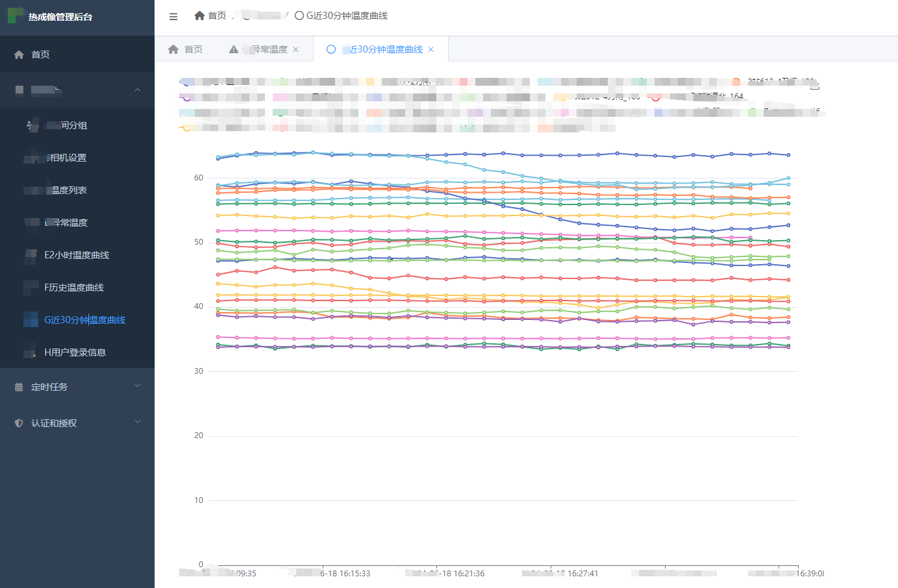Click the y-axis label 30

pyautogui.click(x=199, y=371)
